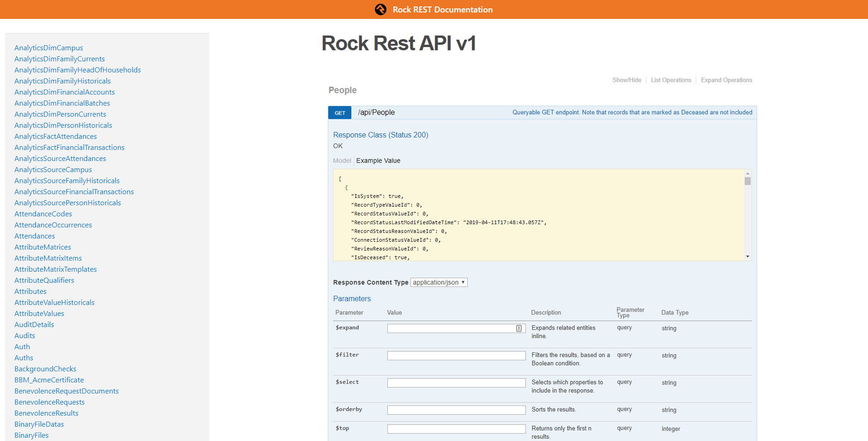Click List Operations link
Viewport: 868px width, 441px height.
(x=671, y=80)
